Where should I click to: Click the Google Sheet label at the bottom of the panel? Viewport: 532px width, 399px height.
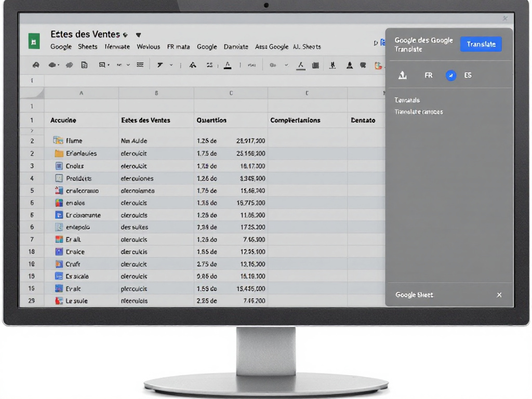click(x=414, y=295)
